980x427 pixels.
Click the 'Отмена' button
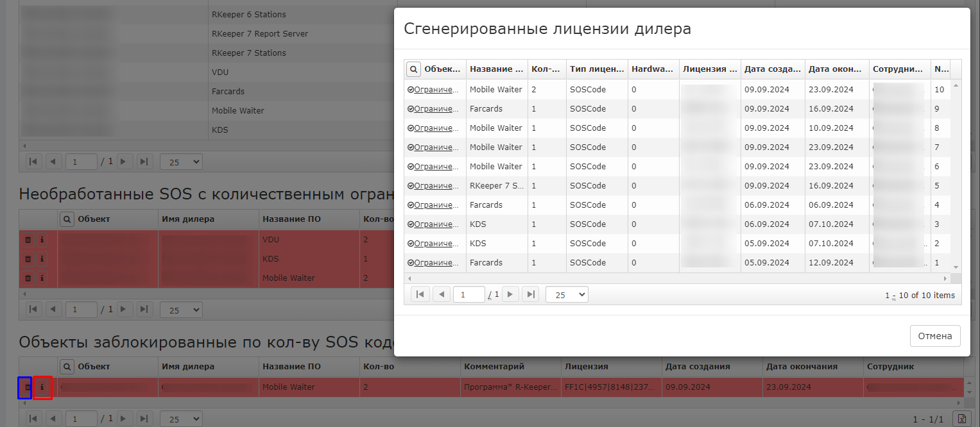click(x=934, y=336)
